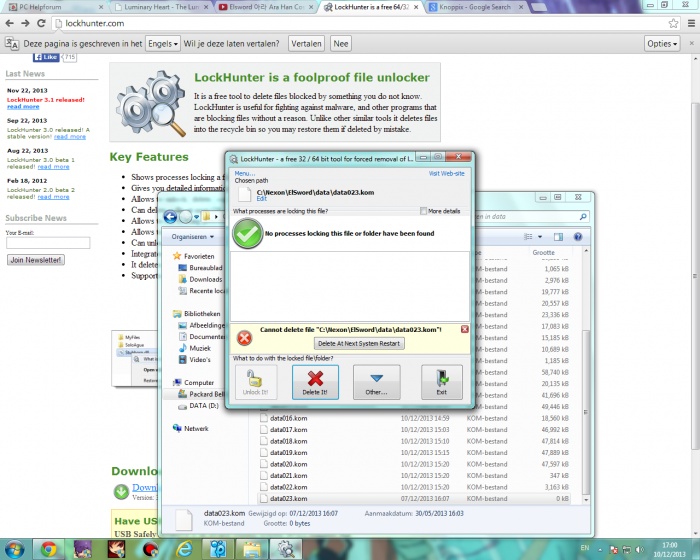Select Bureaublad in Explorer sidebar
The width and height of the screenshot is (700, 560).
pyautogui.click(x=205, y=268)
